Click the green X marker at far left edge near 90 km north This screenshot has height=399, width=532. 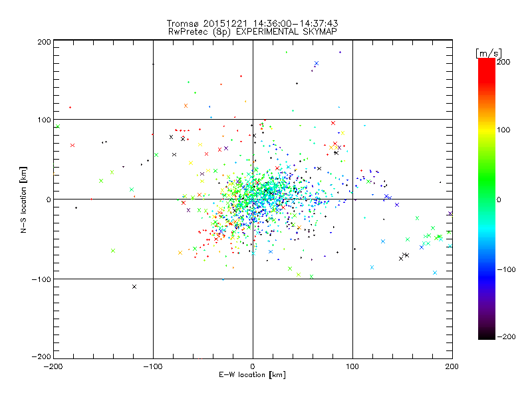click(x=58, y=126)
